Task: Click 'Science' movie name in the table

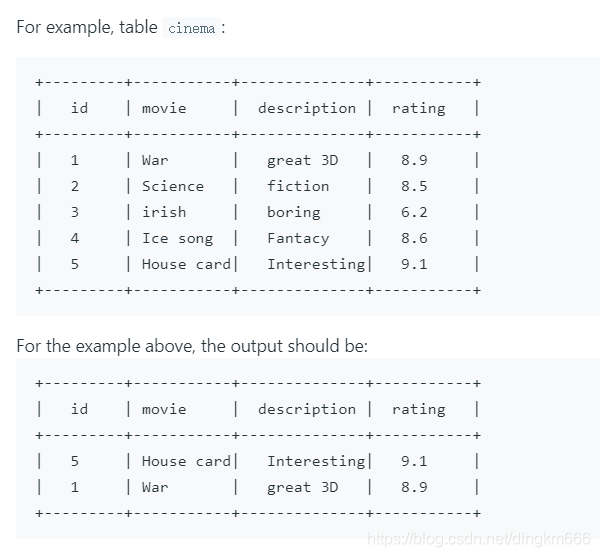Action: (x=173, y=186)
